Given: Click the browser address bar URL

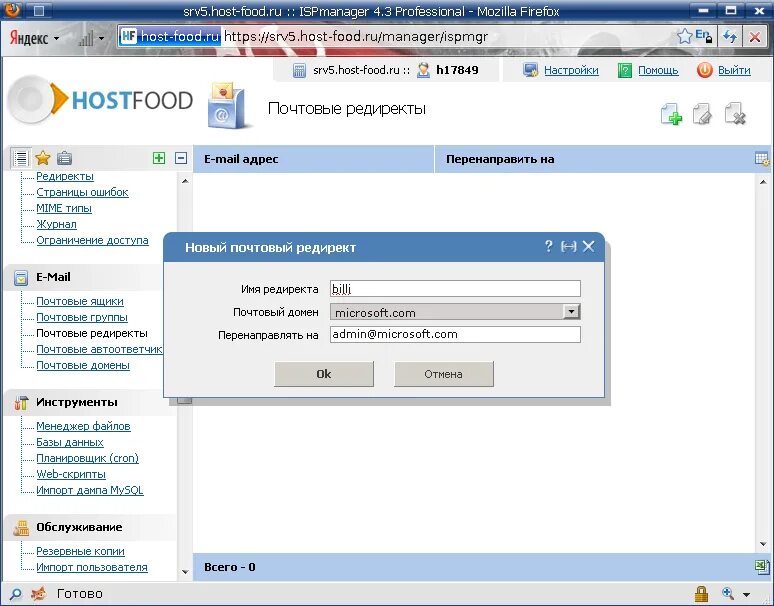Looking at the screenshot, I should point(355,37).
